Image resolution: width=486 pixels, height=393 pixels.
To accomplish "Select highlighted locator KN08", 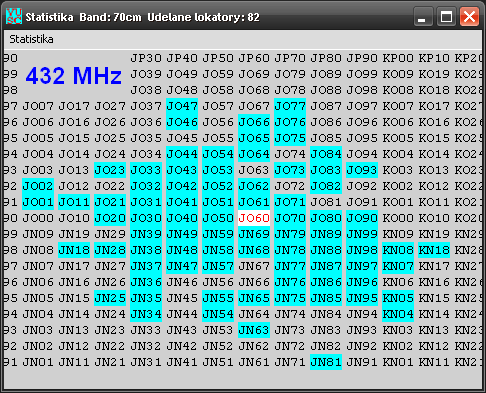I will (x=398, y=250).
